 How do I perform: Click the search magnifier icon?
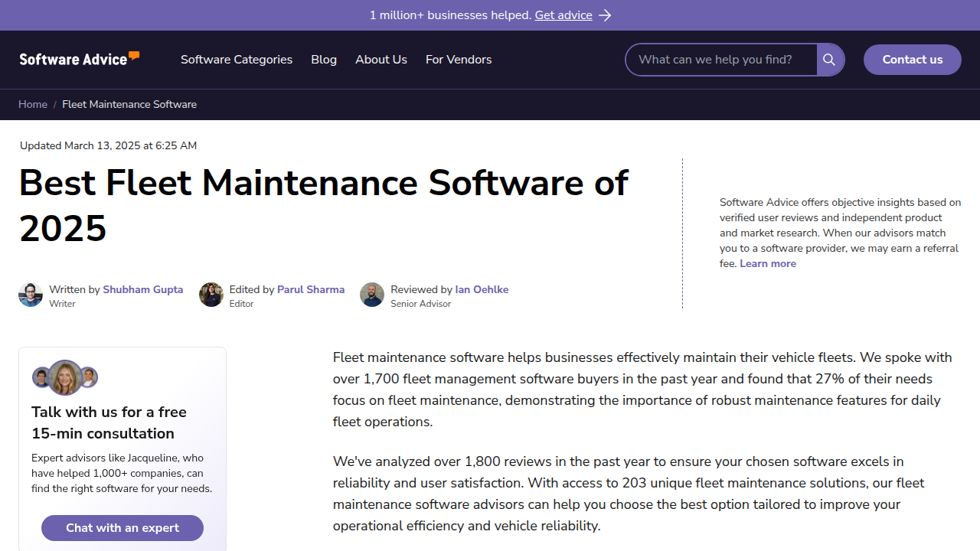pyautogui.click(x=830, y=60)
